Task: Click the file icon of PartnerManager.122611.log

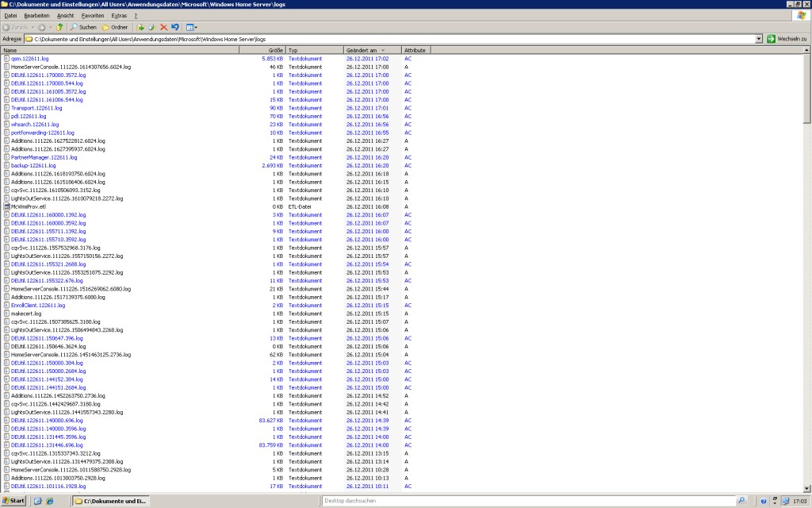Action: pyautogui.click(x=6, y=157)
